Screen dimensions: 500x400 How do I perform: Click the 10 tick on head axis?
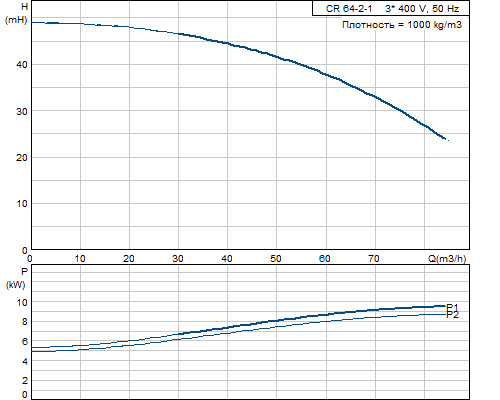point(22,204)
